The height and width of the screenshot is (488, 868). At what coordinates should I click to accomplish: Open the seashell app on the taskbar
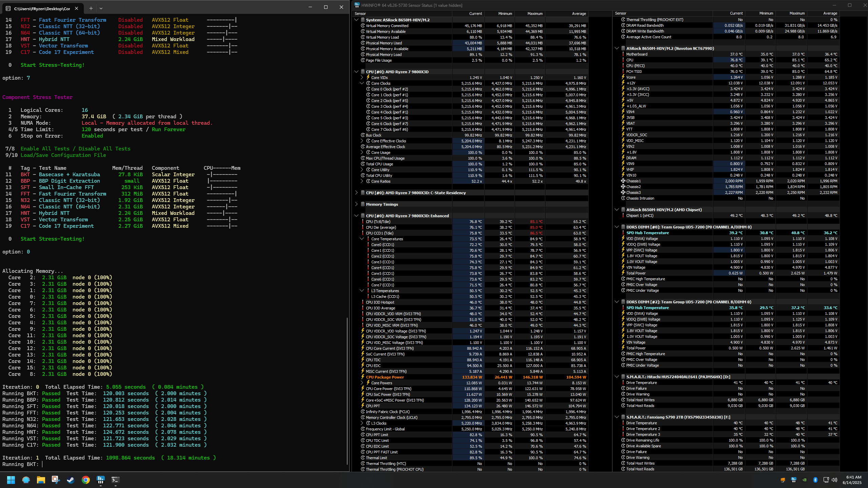26,480
